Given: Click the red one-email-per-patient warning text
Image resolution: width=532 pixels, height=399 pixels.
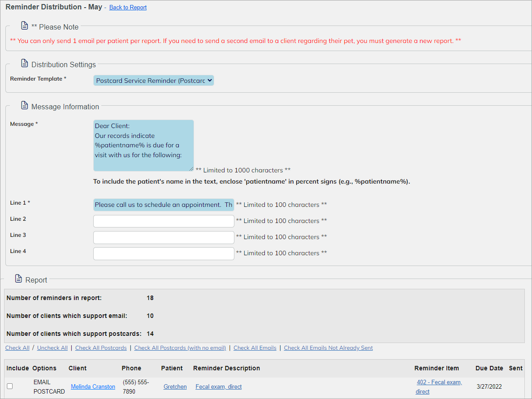Looking at the screenshot, I should [235, 41].
